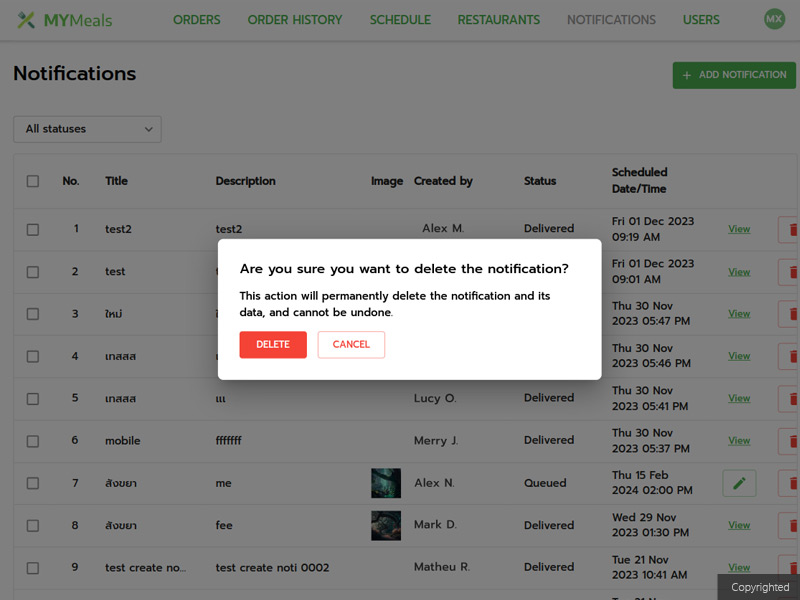Check the checkbox for row 1 test2
Image resolution: width=800 pixels, height=600 pixels.
coord(33,229)
